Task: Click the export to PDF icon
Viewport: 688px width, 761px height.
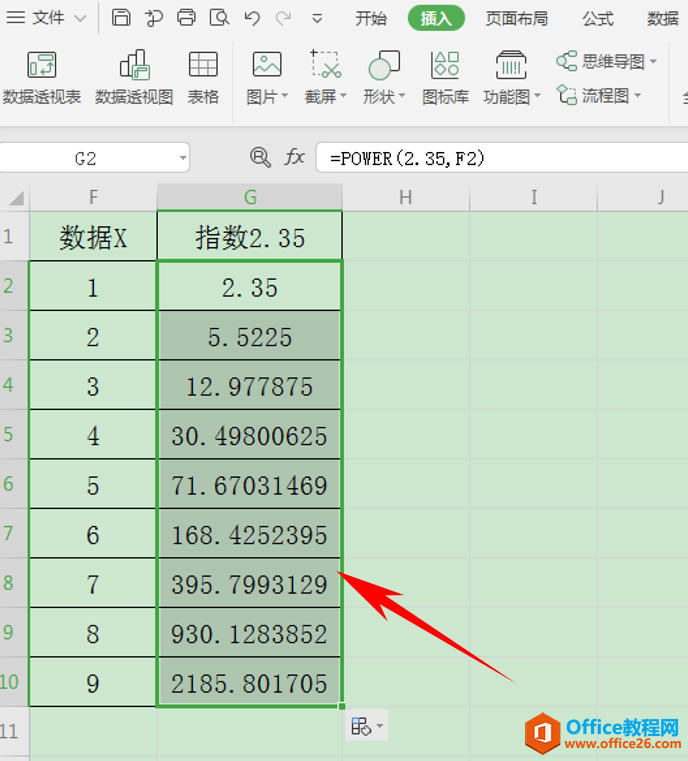Action: (x=154, y=18)
